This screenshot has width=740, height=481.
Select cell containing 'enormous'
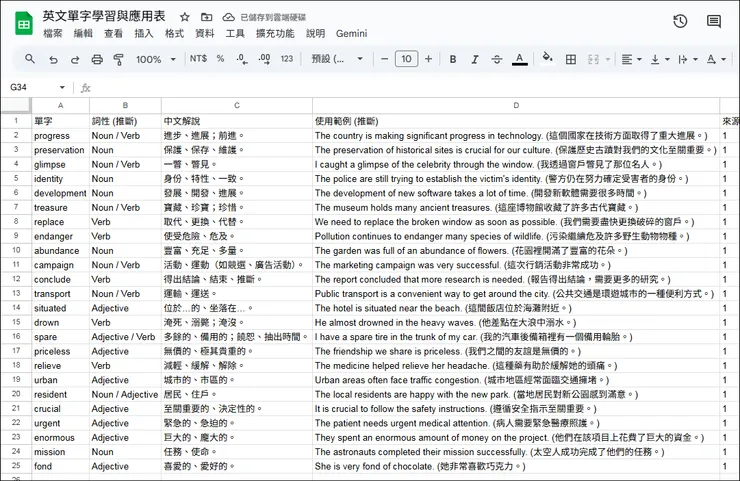60,437
